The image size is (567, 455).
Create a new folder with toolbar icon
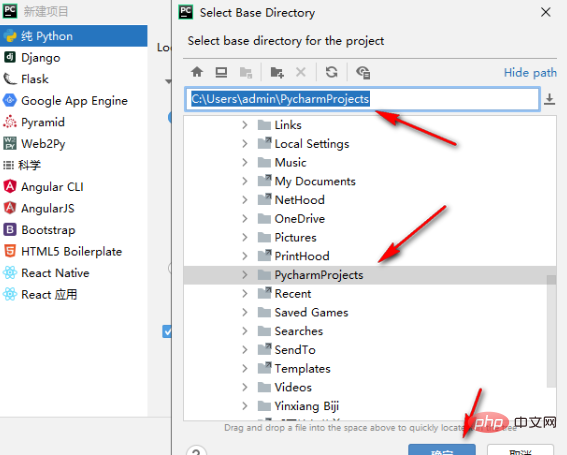point(277,72)
